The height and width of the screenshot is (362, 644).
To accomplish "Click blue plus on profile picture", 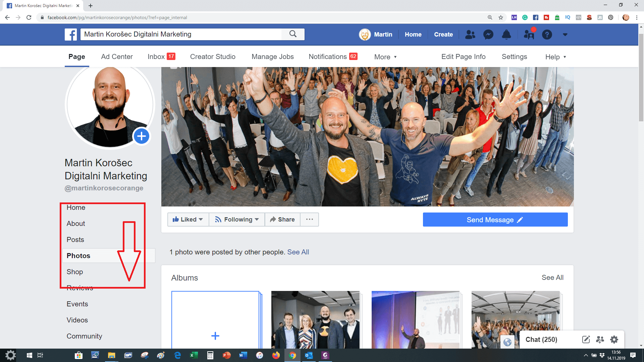I will pos(142,136).
